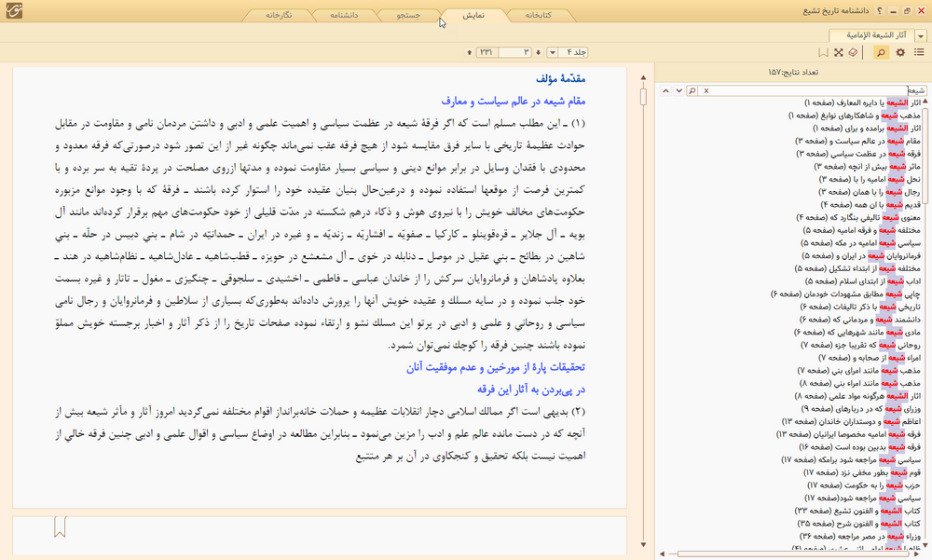Open the settings gear in the toolbar
This screenshot has width=932, height=560.
click(900, 52)
